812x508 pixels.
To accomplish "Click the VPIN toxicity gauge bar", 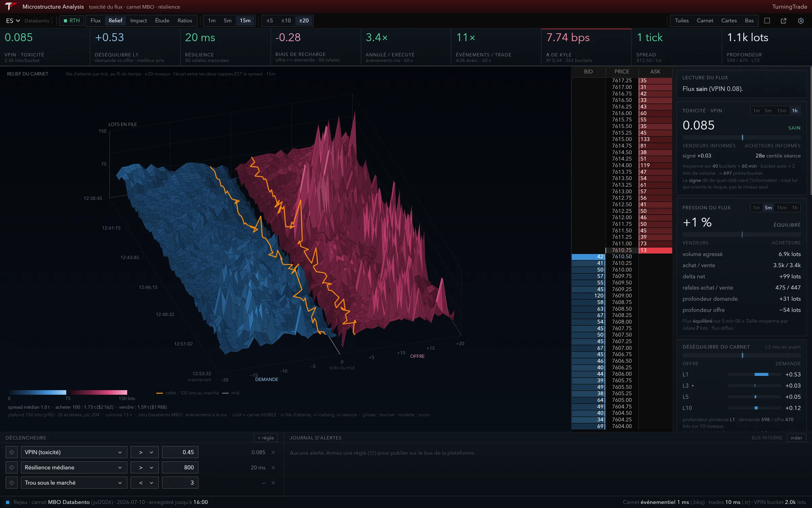I will tap(742, 137).
